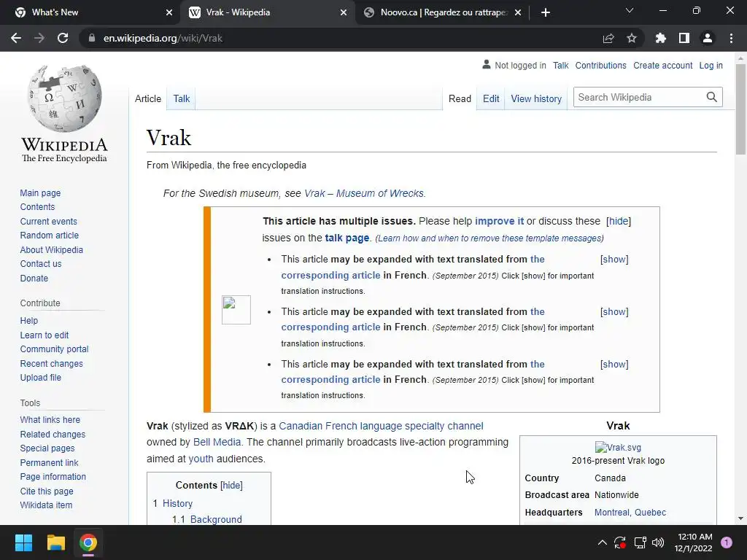This screenshot has width=747, height=560.
Task: View site information via the lock icon
Action: (92, 38)
